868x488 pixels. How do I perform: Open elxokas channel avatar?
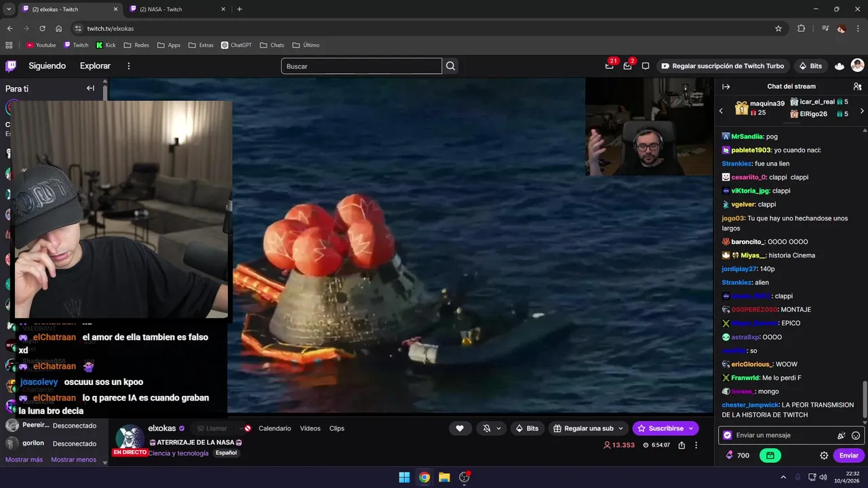click(x=129, y=438)
